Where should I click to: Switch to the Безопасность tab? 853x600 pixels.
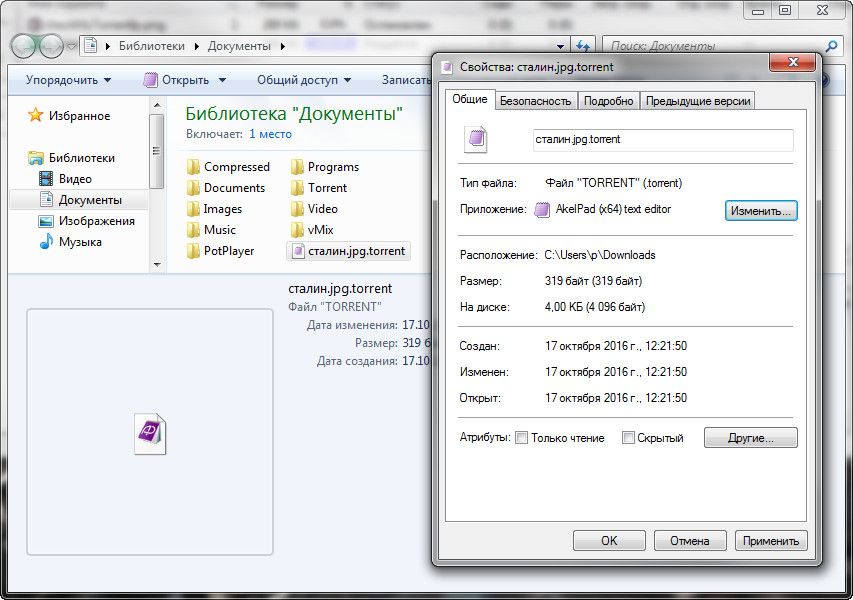click(535, 101)
